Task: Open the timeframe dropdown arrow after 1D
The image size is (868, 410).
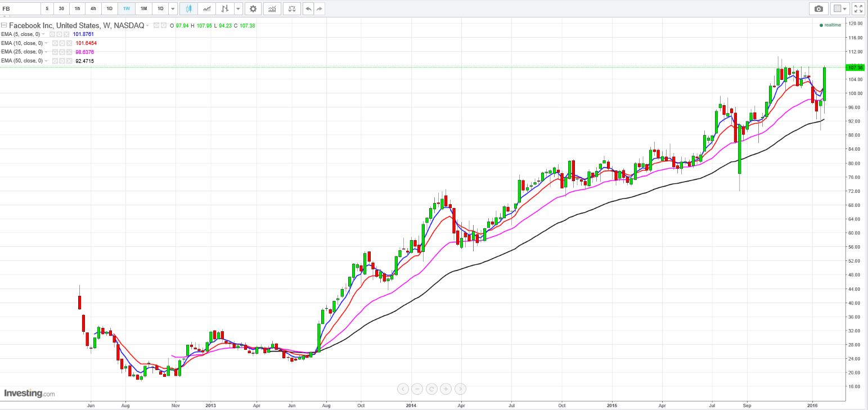Action: [x=173, y=8]
